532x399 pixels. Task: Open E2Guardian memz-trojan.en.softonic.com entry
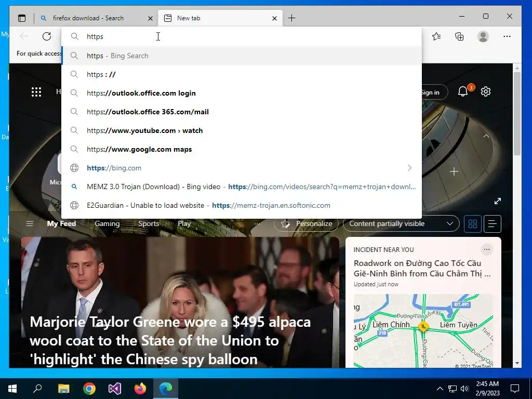(x=242, y=205)
